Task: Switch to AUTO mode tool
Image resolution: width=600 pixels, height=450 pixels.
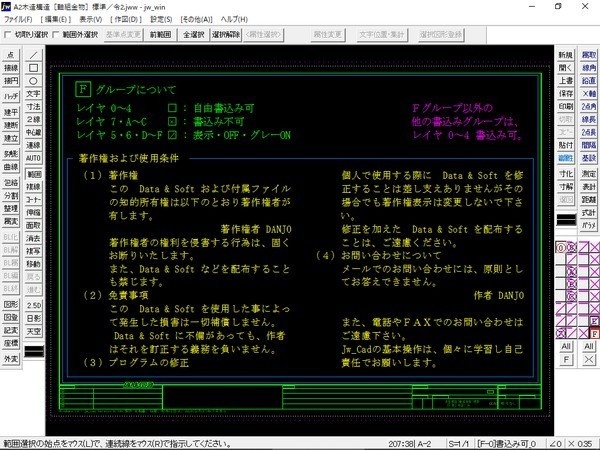Action: tap(33, 158)
